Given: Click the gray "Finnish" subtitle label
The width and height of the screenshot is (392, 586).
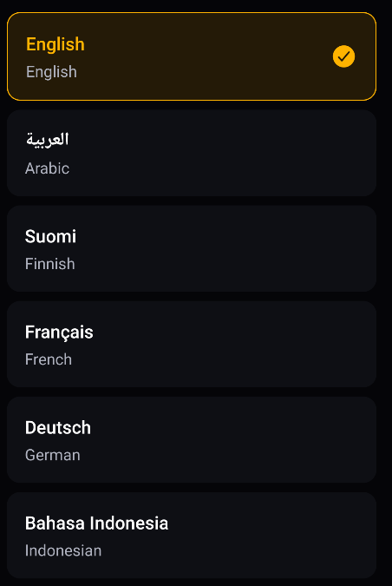Looking at the screenshot, I should tap(50, 264).
